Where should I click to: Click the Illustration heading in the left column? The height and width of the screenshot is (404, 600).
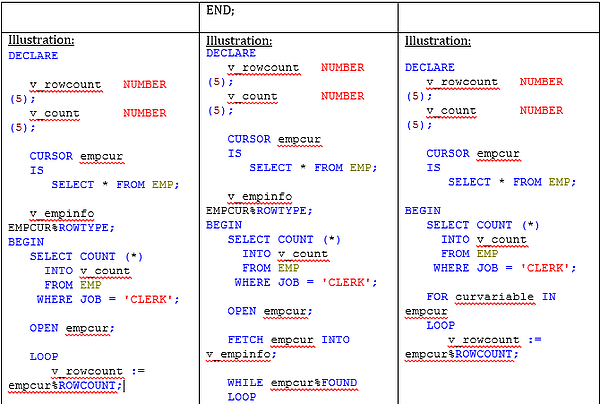pos(41,40)
